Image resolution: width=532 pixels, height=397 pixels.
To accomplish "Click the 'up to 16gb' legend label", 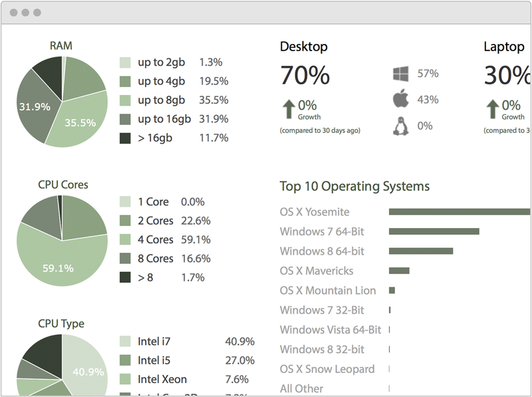I will coord(164,120).
